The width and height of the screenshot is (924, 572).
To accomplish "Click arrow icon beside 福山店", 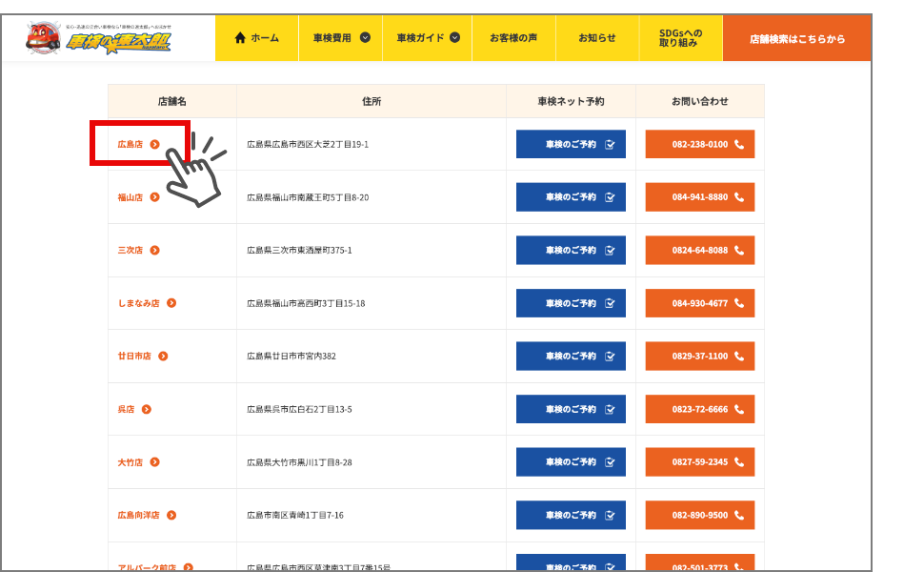I will coord(155,197).
